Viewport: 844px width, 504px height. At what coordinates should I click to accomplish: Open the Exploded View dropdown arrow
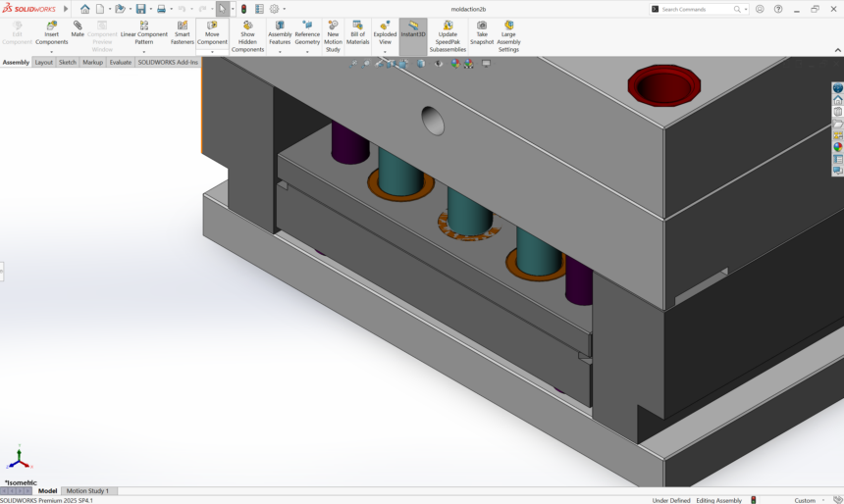(x=385, y=52)
